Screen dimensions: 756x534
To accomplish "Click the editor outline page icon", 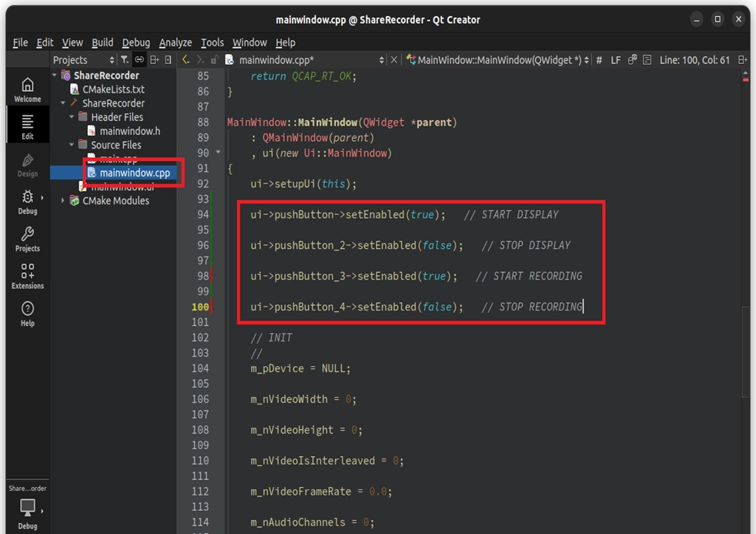I will click(x=647, y=60).
